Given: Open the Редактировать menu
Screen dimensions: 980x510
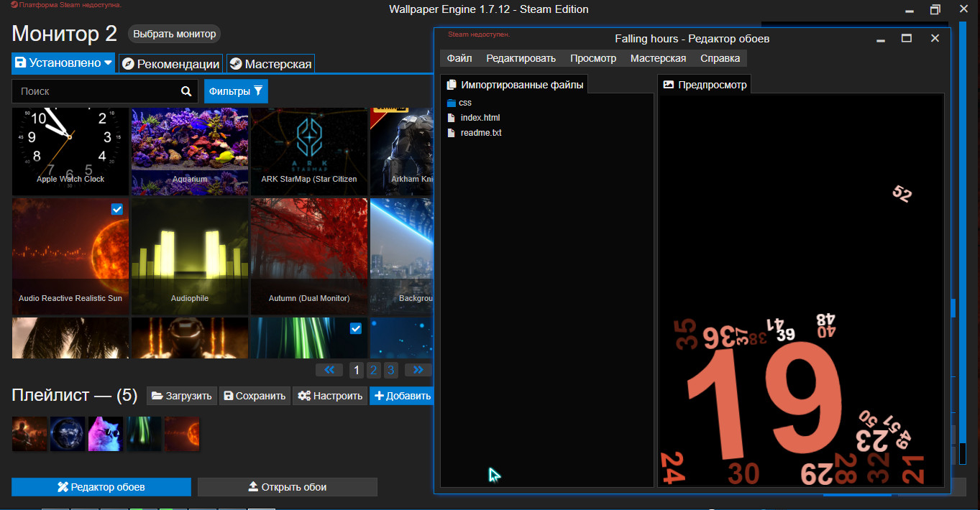Looking at the screenshot, I should click(x=521, y=58).
